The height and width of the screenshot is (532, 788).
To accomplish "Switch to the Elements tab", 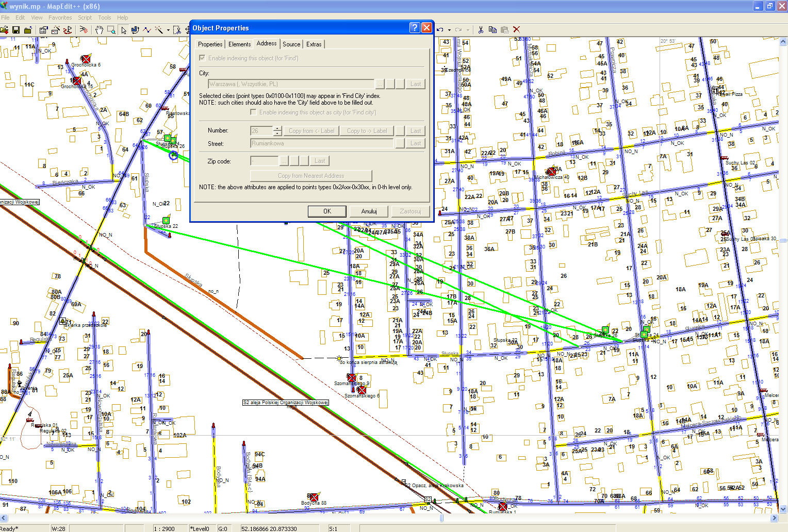I will (239, 44).
